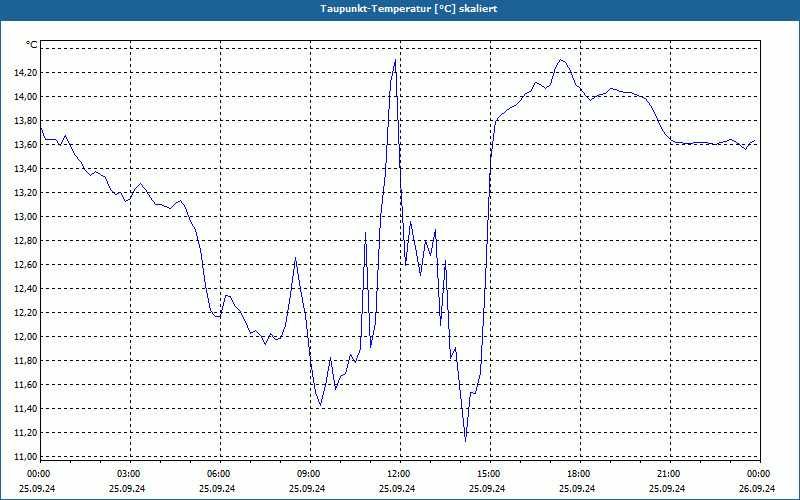Pick the 12,60 y-axis label

25,264
